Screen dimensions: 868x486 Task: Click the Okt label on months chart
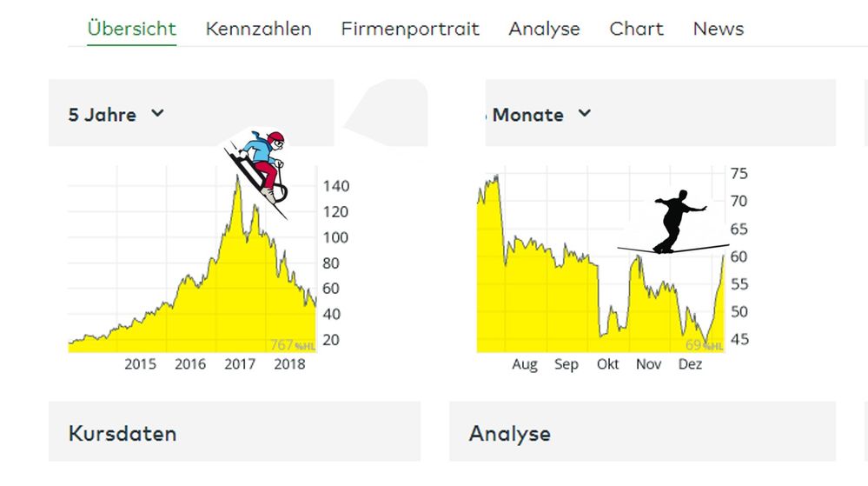point(607,364)
